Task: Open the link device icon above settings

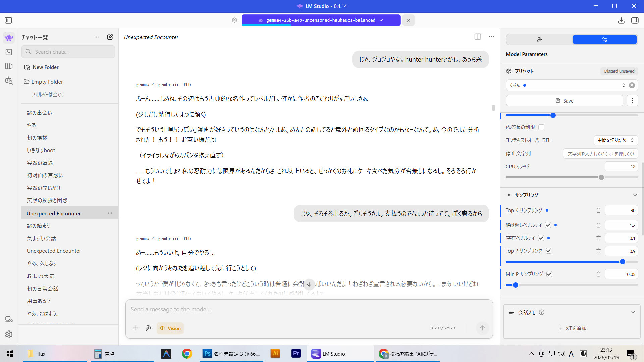Action: pos(9,319)
